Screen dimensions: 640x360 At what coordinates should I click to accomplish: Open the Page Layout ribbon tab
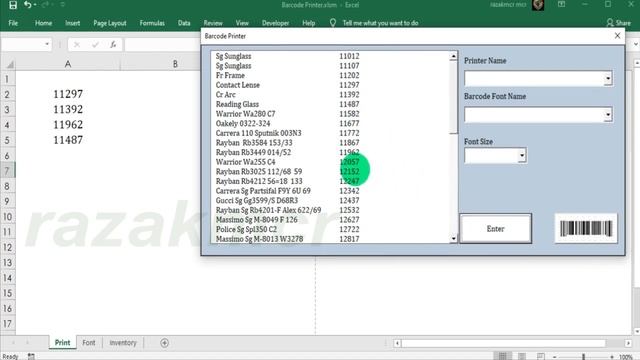110,23
